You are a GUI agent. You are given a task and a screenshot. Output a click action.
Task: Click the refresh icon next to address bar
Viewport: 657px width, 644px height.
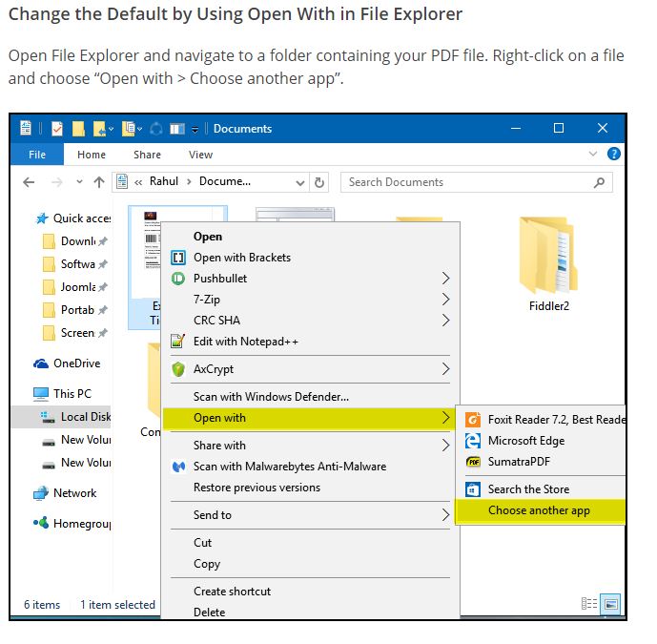click(x=319, y=182)
